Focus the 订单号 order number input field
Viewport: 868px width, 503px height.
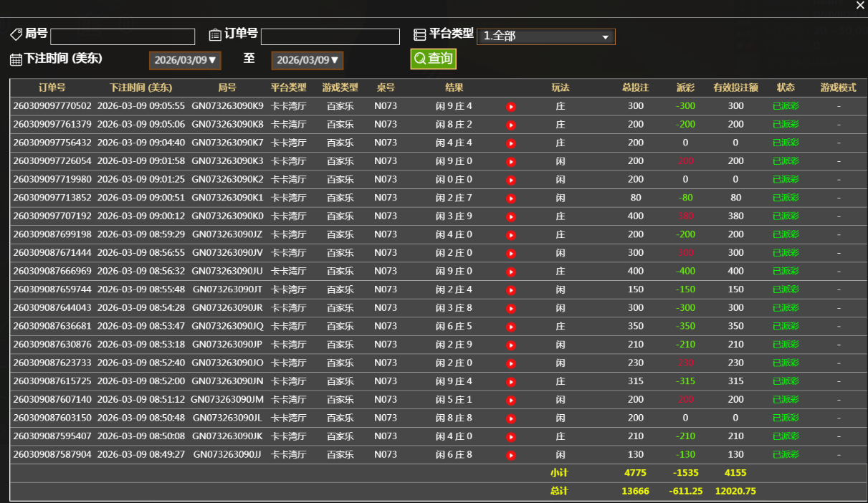tap(330, 37)
